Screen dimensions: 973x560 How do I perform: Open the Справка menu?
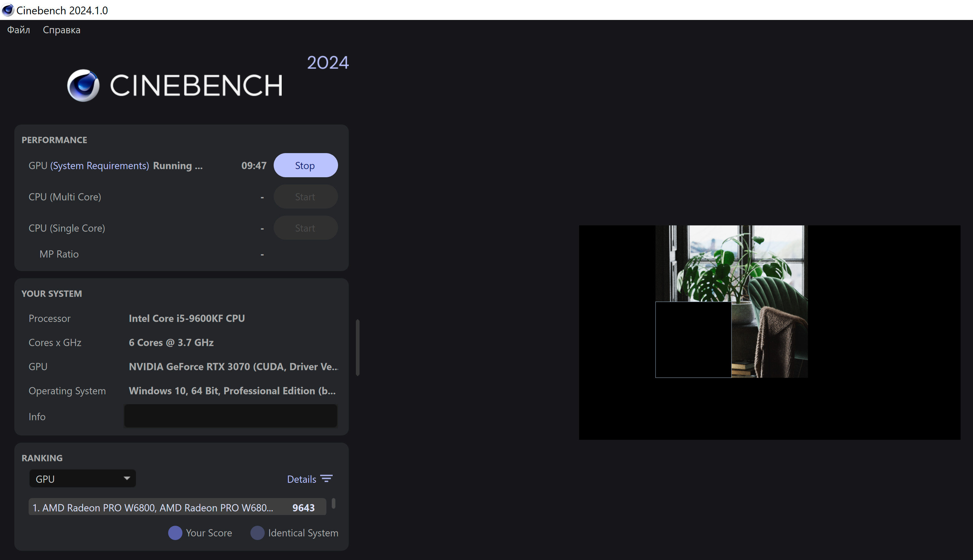pos(61,29)
